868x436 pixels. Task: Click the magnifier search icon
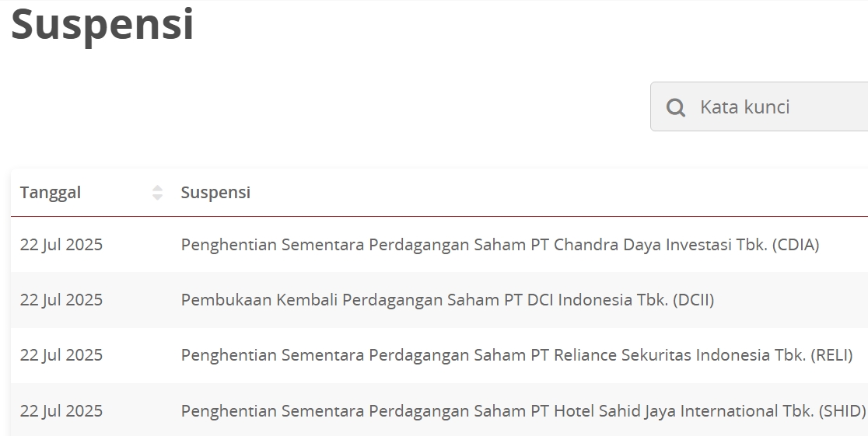(x=675, y=106)
